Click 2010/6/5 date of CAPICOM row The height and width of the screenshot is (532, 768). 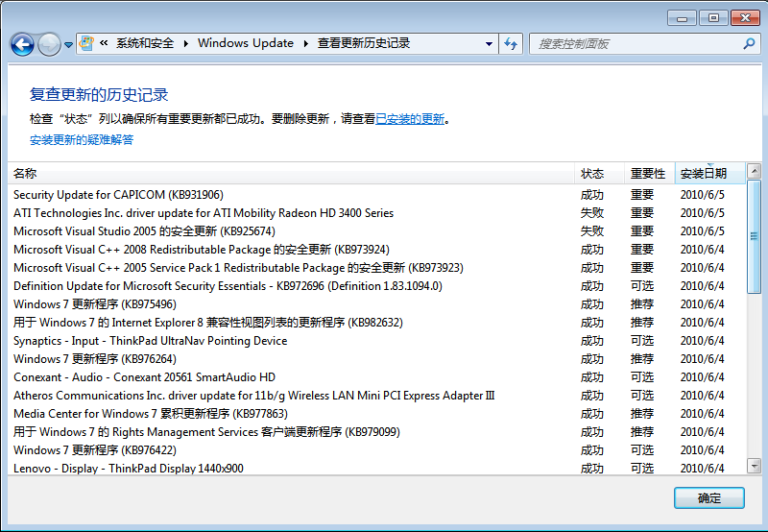coord(702,195)
